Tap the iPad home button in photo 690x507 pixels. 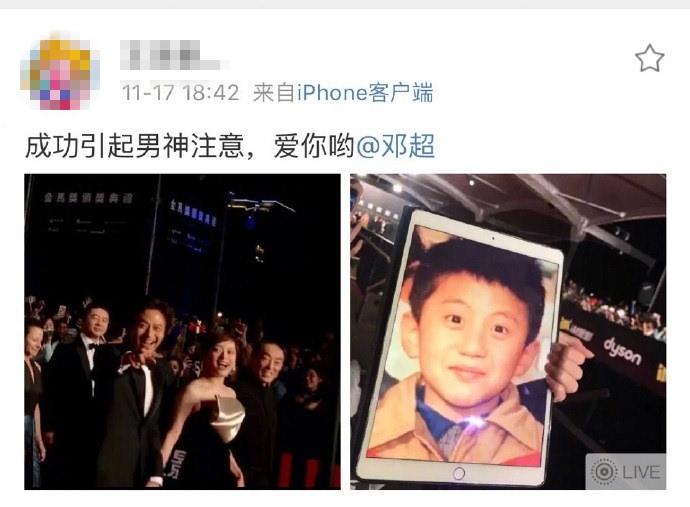(x=458, y=474)
